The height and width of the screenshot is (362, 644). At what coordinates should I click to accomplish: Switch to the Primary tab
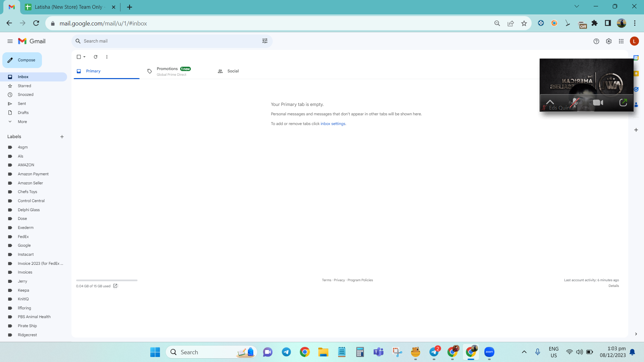(107, 71)
